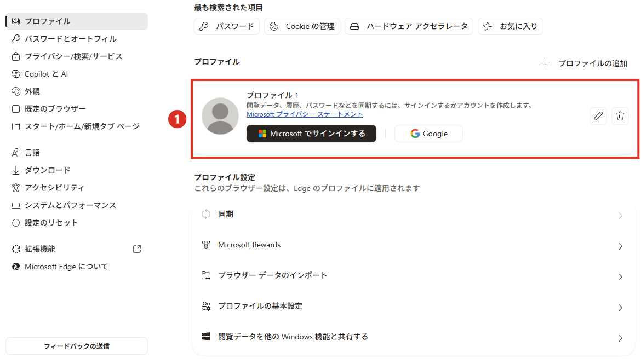Click the plus icon beside プロファイルの追加
641x364 pixels.
pyautogui.click(x=546, y=63)
